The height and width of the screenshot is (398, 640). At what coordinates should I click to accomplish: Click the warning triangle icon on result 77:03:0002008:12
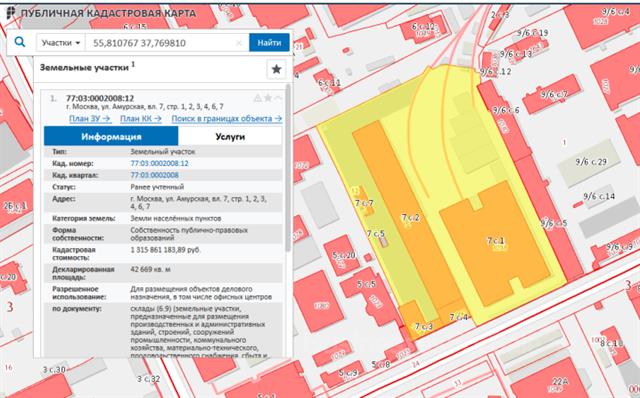(258, 98)
